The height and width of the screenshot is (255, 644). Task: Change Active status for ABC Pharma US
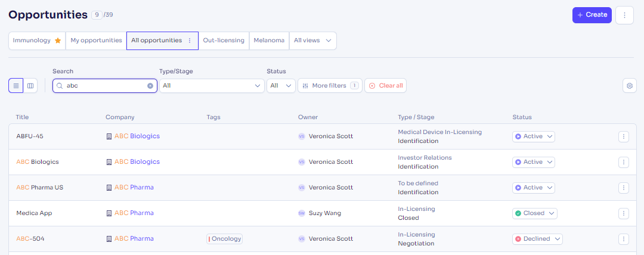pyautogui.click(x=534, y=187)
